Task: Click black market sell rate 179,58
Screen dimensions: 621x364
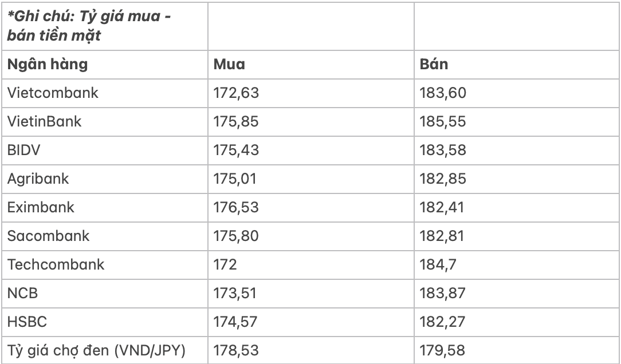Action: pos(443,350)
